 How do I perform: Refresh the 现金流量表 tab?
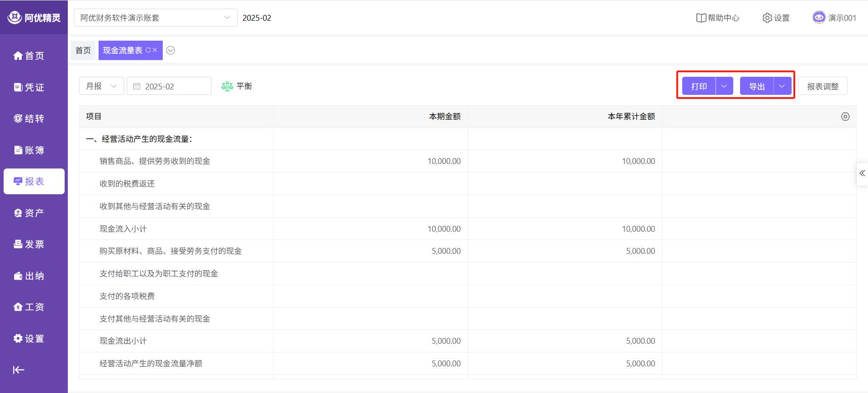[x=148, y=50]
